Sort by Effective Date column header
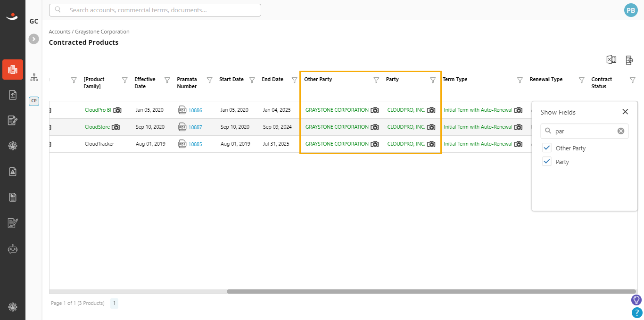This screenshot has width=644, height=320. pyautogui.click(x=145, y=82)
